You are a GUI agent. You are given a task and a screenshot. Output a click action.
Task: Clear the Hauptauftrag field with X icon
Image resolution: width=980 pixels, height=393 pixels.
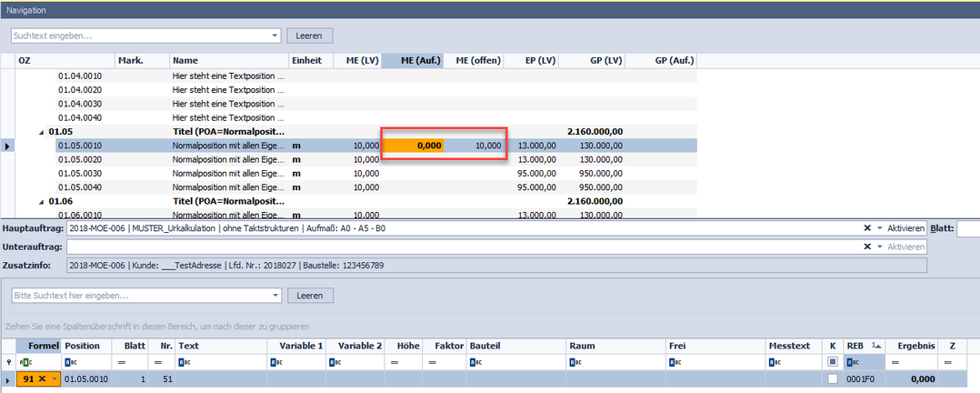coord(867,228)
